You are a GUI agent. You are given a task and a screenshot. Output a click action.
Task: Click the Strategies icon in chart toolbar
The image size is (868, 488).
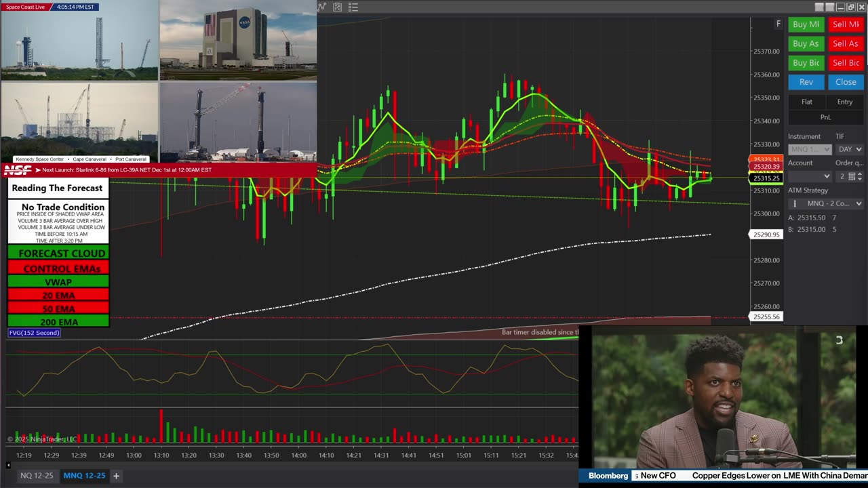(337, 7)
